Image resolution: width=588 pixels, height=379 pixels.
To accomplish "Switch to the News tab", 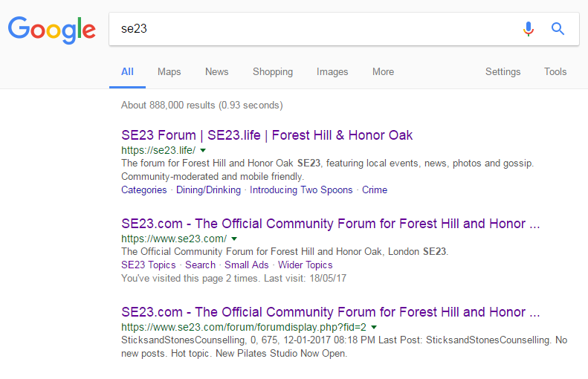I will [216, 72].
